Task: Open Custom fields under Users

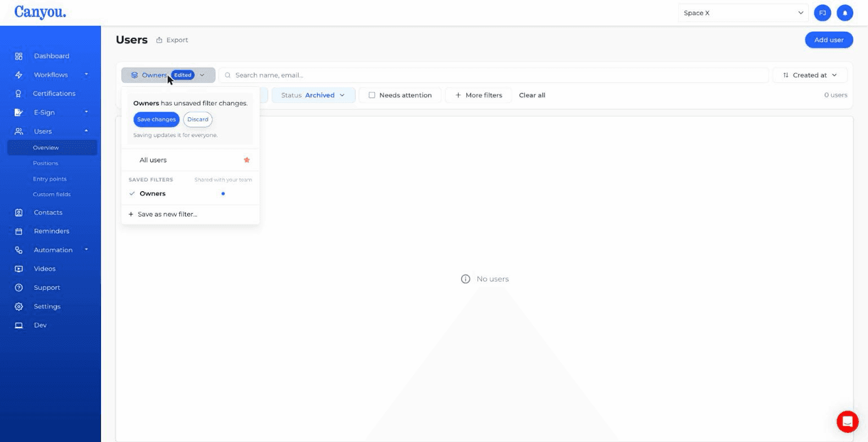Action: 51,195
